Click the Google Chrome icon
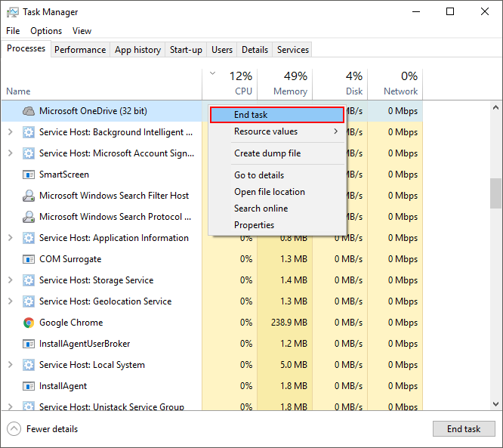 (x=29, y=323)
